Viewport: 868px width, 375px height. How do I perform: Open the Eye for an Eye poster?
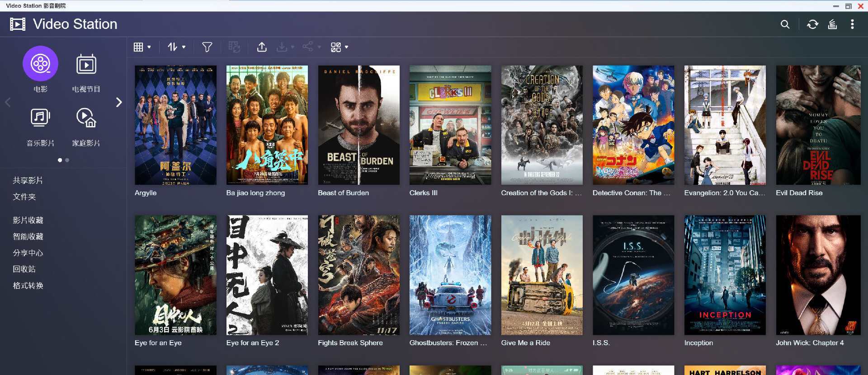point(175,275)
